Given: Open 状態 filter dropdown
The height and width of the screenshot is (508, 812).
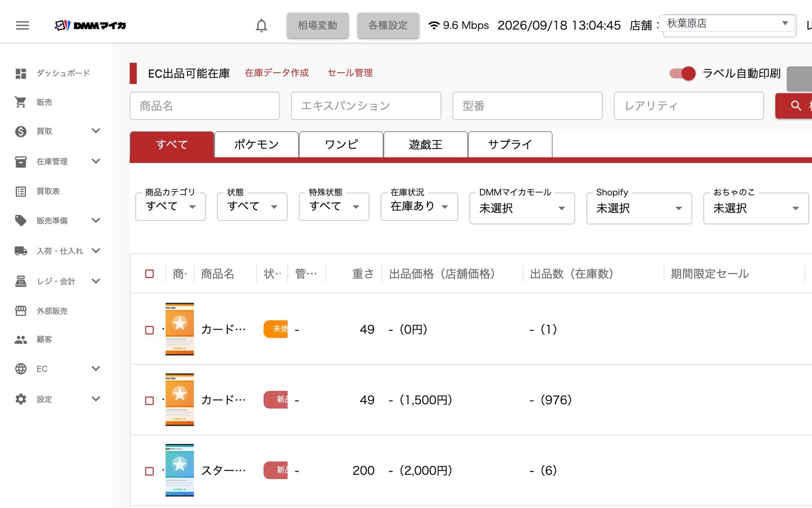Looking at the screenshot, I should 252,206.
